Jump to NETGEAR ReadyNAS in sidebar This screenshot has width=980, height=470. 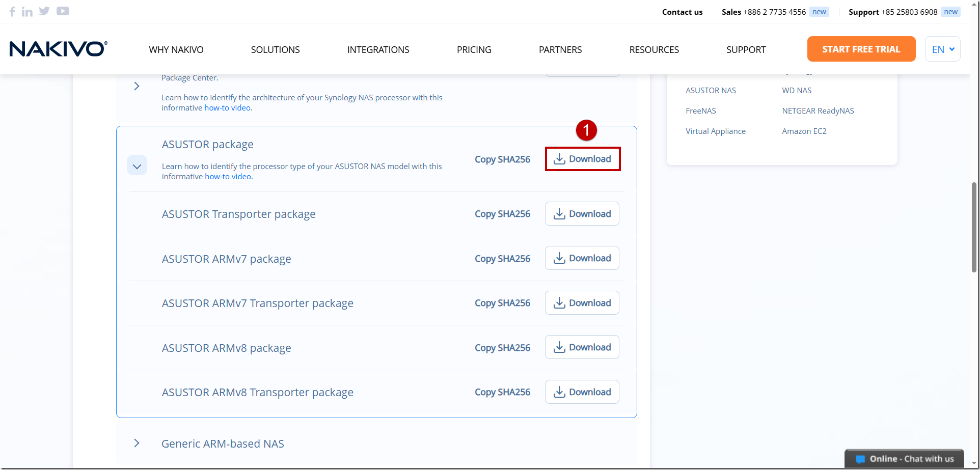(818, 111)
